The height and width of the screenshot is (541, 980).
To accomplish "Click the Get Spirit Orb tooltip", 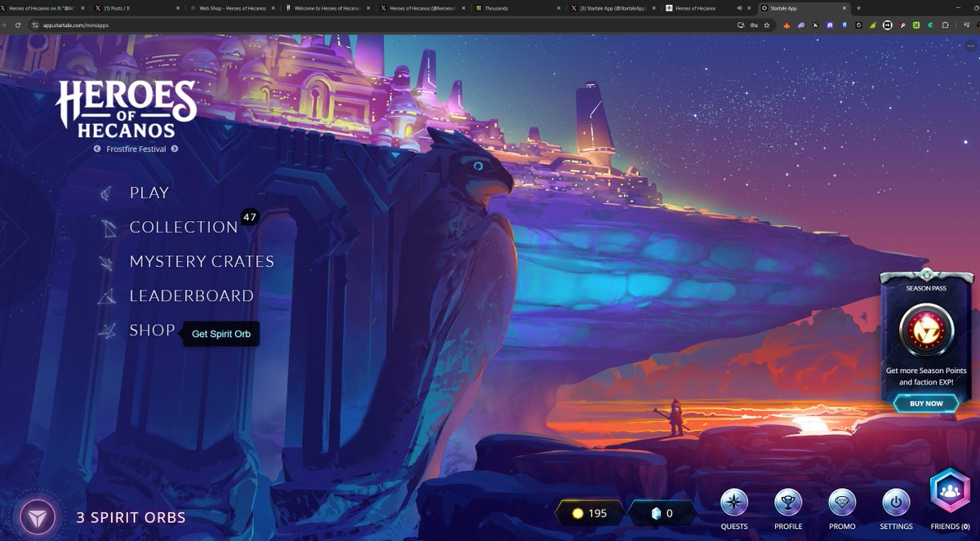I will coord(221,334).
